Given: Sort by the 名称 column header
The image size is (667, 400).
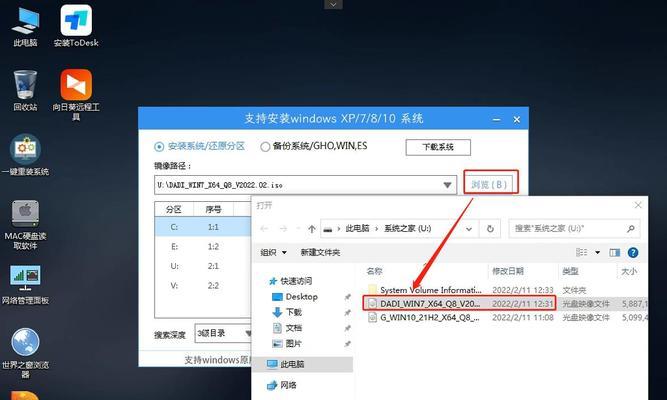Looking at the screenshot, I should point(374,271).
